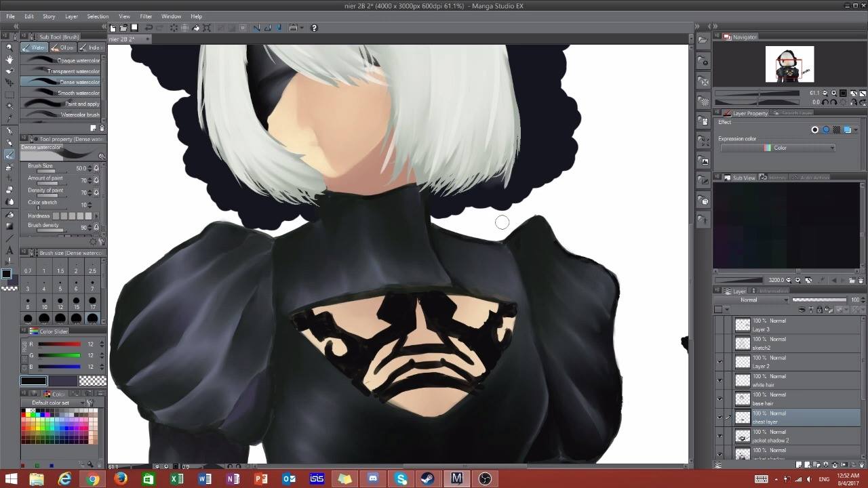Open the Layer menu

(x=71, y=16)
